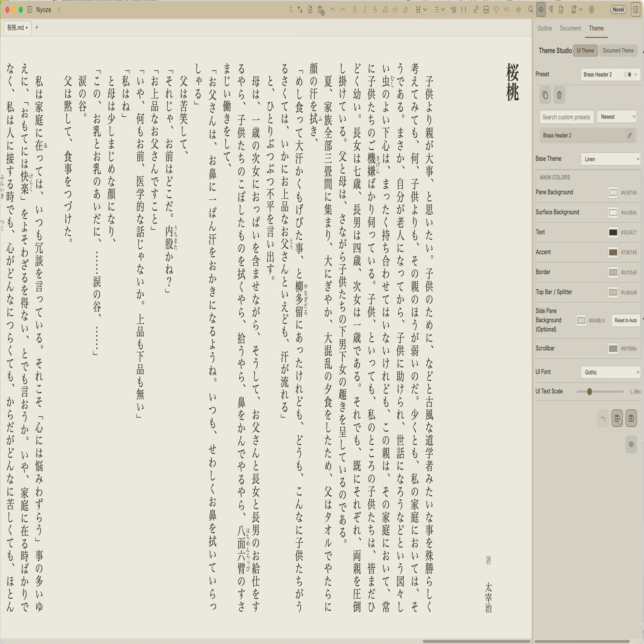Open the scroll document dropdown in toolbar
The width and height of the screenshot is (644, 644).
coord(577,10)
